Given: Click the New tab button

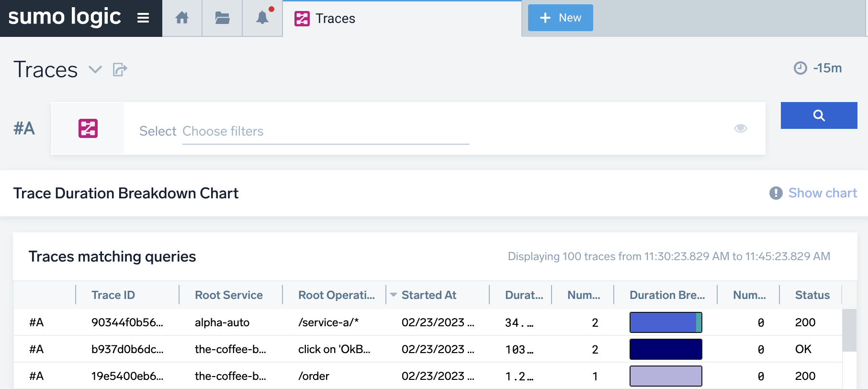Looking at the screenshot, I should click(x=560, y=18).
